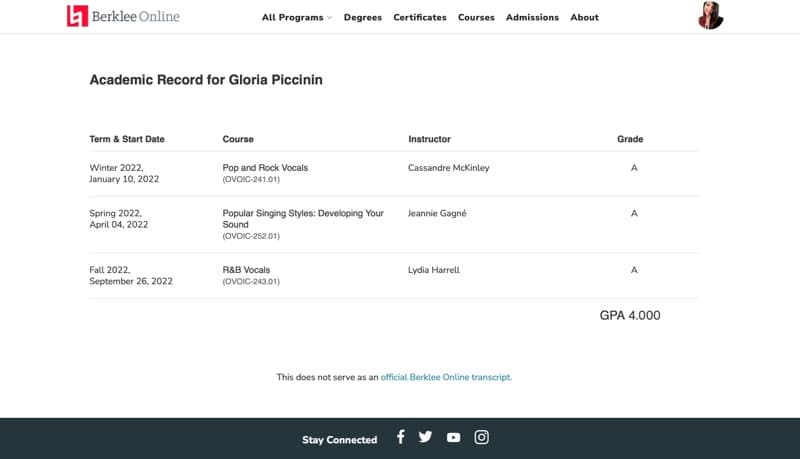Image resolution: width=800 pixels, height=459 pixels.
Task: Click the Berklee Online logo
Action: 123,16
